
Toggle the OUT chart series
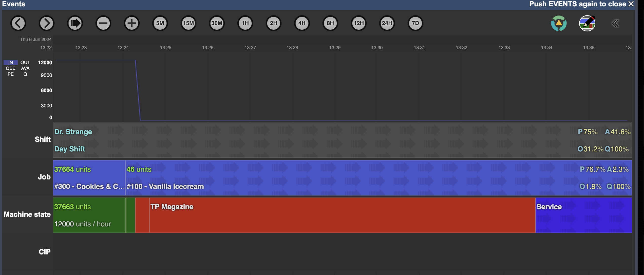point(25,62)
